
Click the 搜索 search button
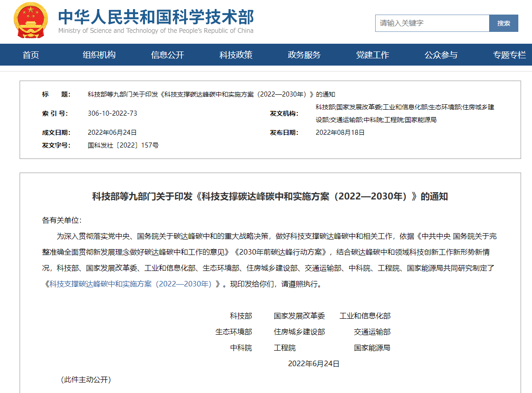503,23
